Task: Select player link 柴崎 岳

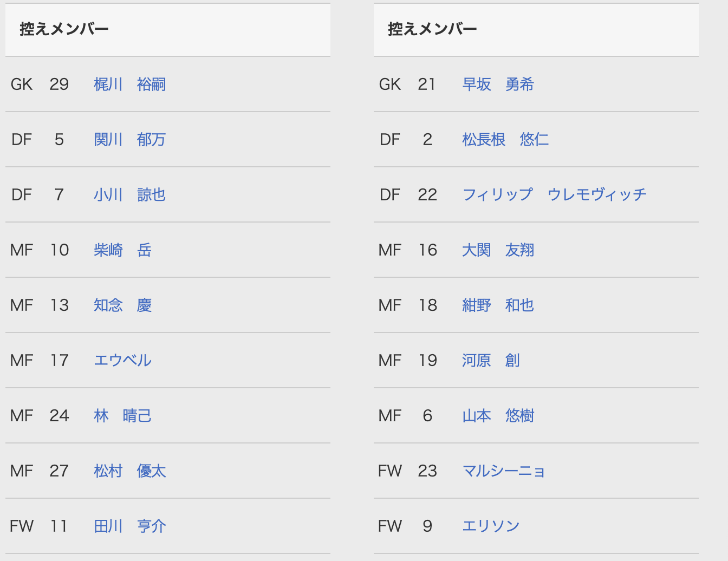Action: coord(122,250)
